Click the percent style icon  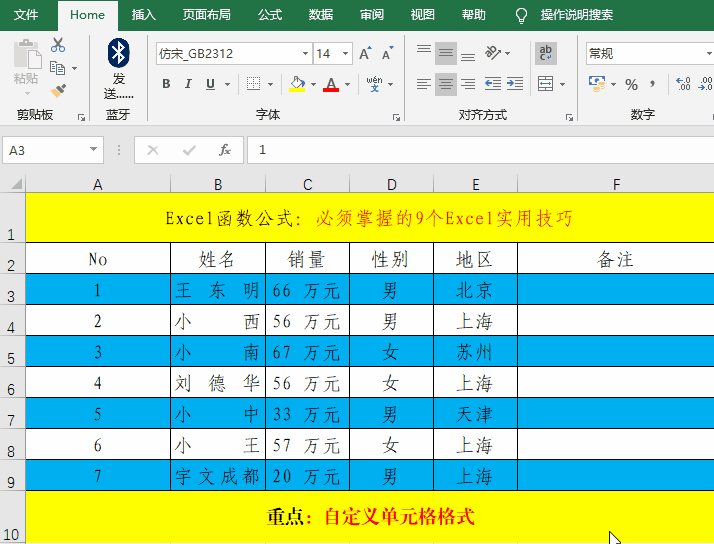(x=631, y=85)
